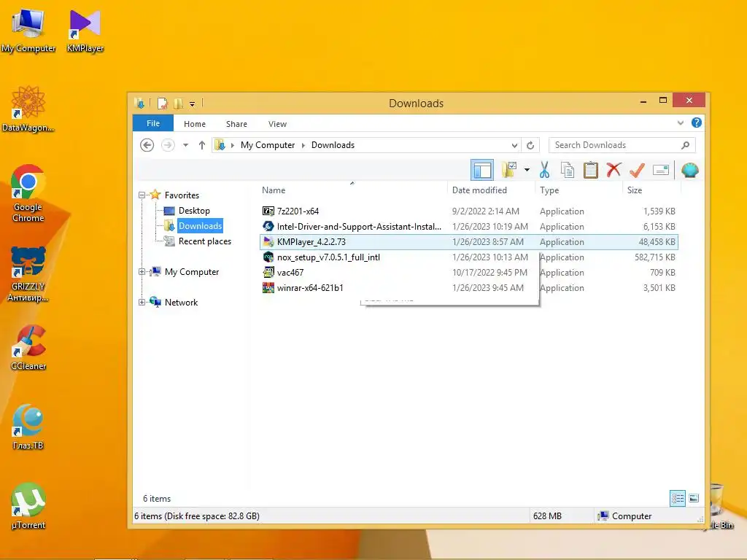Go forward with the Forward arrow
This screenshot has width=747, height=560.
(168, 145)
